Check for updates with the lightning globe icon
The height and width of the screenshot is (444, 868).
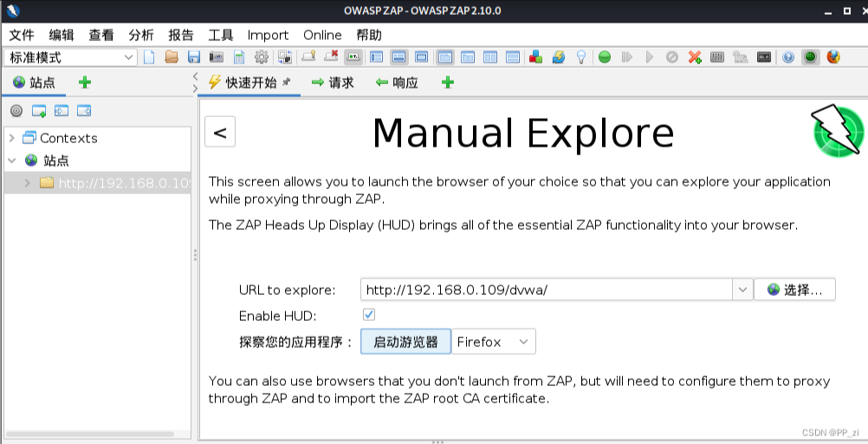tap(559, 57)
